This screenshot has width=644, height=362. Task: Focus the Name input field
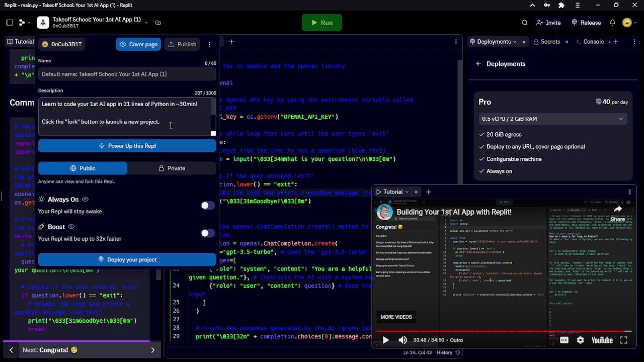pyautogui.click(x=127, y=74)
